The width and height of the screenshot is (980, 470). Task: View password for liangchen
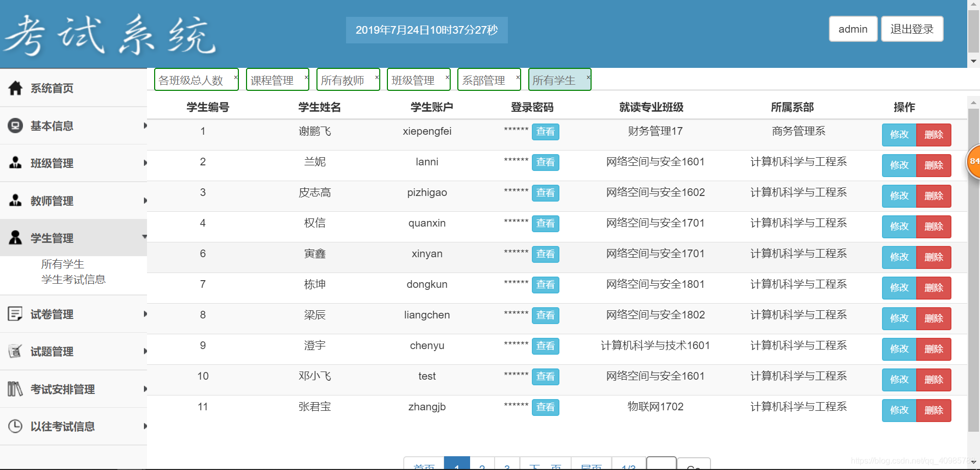545,315
